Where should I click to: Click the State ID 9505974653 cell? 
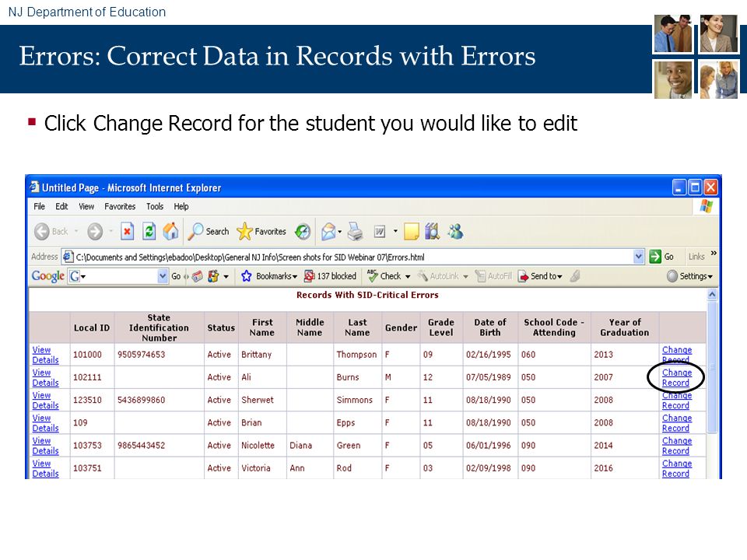pos(159,355)
